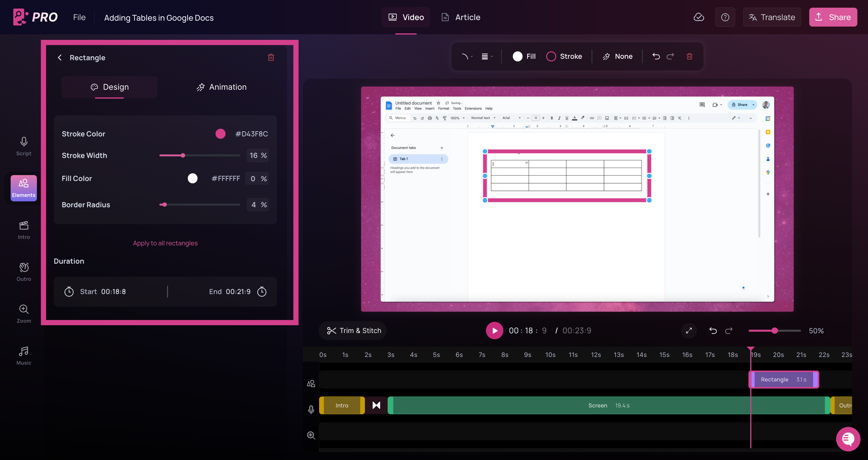Screen dimensions: 868x460
Task: Open the None animation selector
Action: pyautogui.click(x=617, y=56)
